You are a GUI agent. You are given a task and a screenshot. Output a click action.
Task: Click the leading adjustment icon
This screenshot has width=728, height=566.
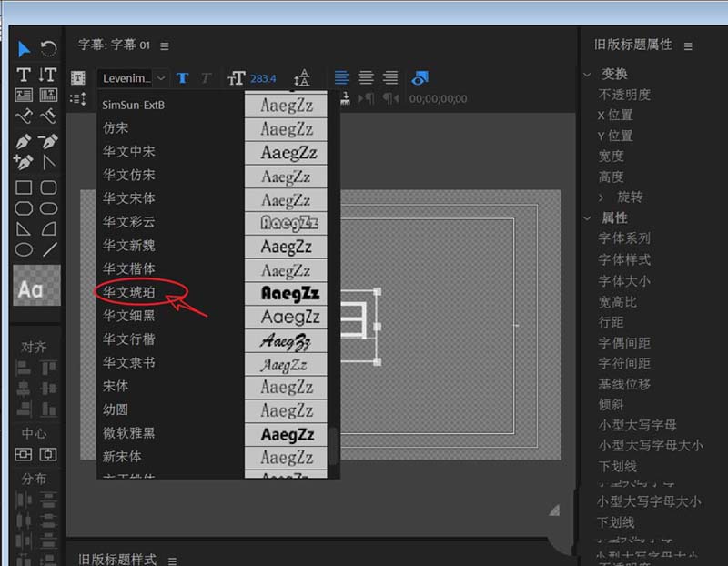[x=302, y=78]
